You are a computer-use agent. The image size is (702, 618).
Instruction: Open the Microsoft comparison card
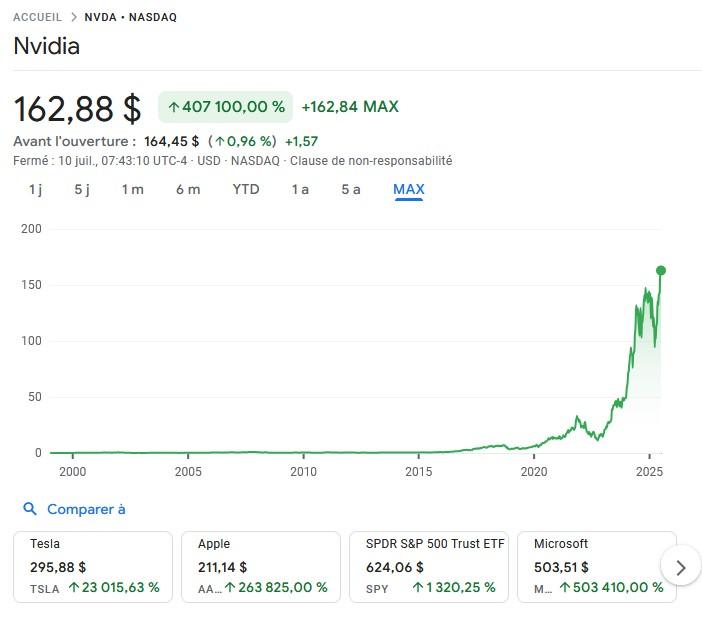(x=596, y=567)
